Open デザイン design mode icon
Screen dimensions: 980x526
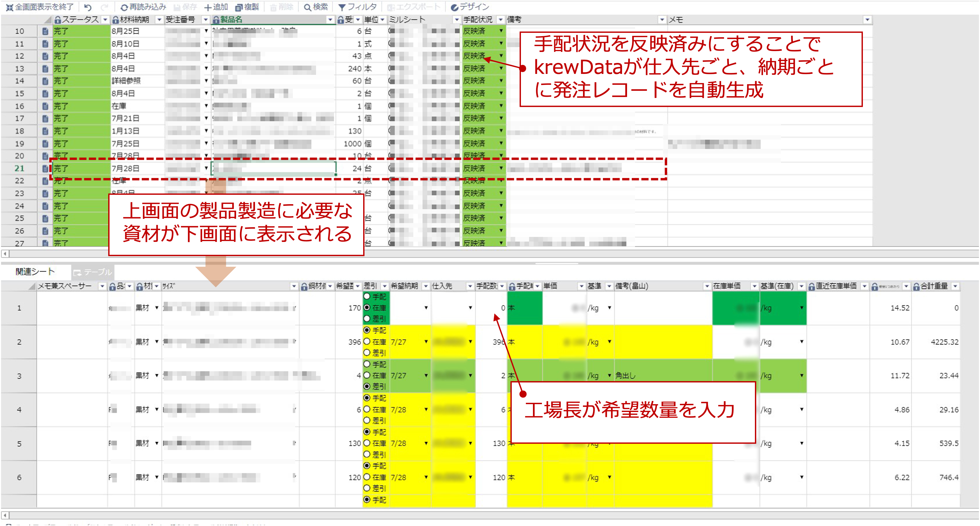(454, 7)
